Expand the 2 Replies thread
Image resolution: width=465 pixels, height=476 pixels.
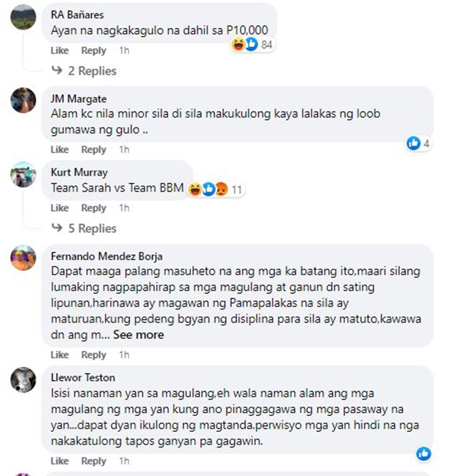[84, 71]
